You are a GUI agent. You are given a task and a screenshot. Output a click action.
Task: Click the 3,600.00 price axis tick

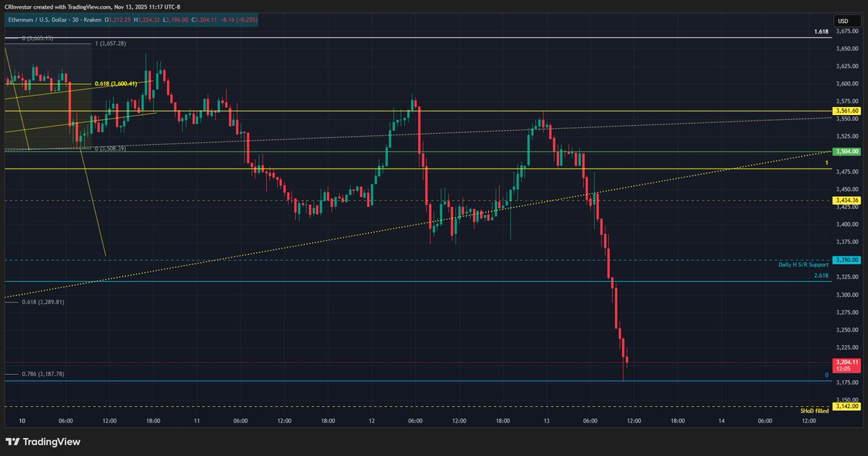pyautogui.click(x=847, y=84)
